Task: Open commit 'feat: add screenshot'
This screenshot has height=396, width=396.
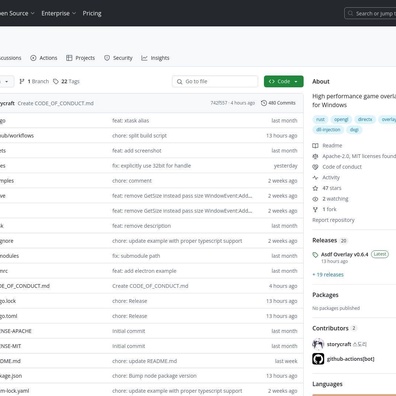Action: click(x=137, y=151)
